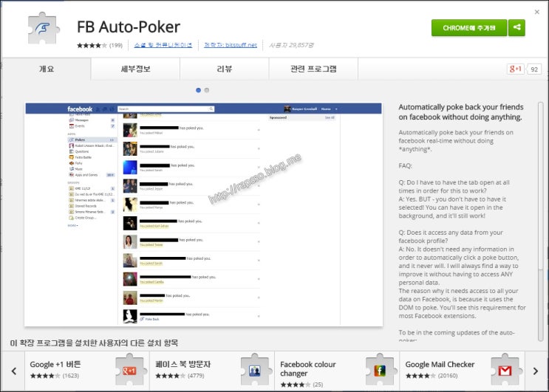Click the Facebook colour changer puzzle icon

[x=380, y=370]
